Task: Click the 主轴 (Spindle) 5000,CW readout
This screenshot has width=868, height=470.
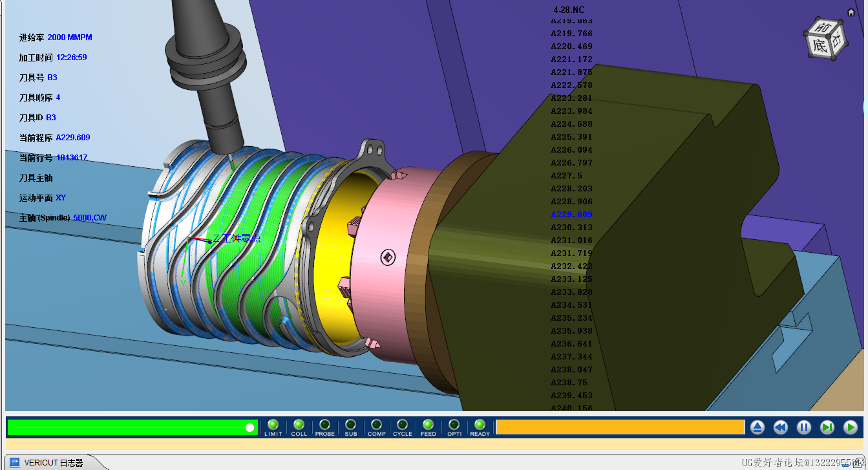Action: pyautogui.click(x=63, y=218)
